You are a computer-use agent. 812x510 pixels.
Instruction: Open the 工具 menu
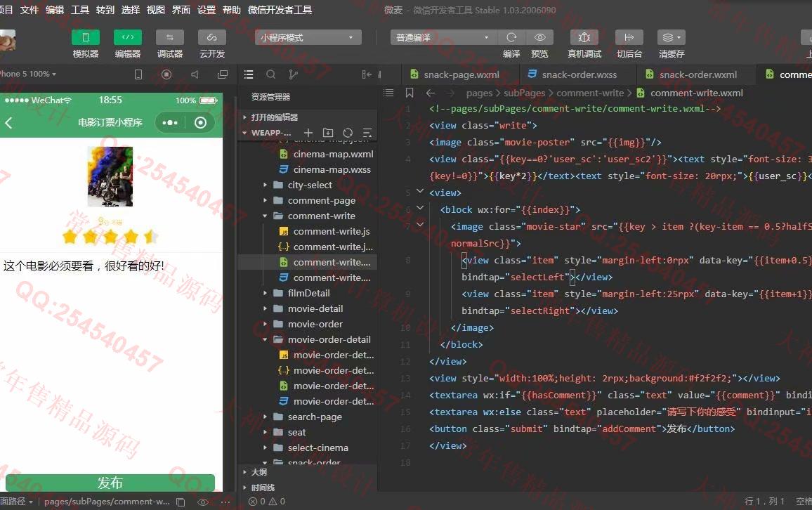80,10
